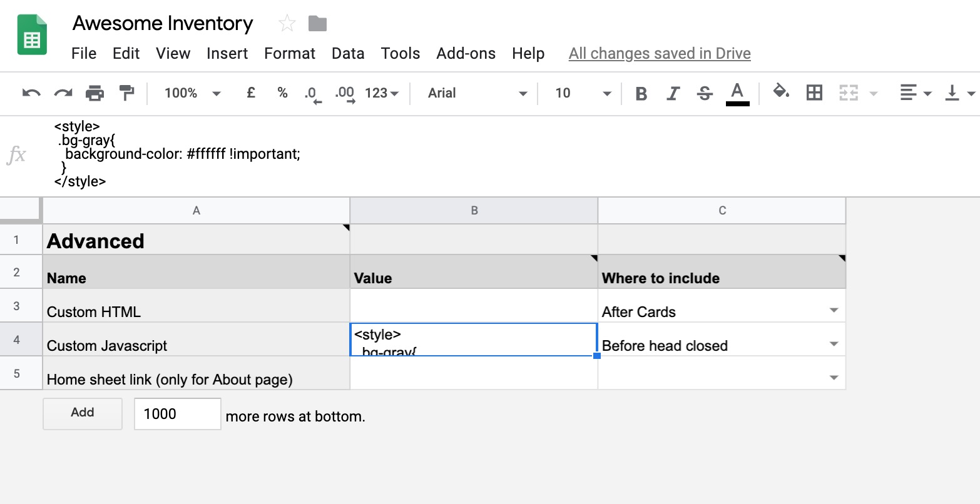Open the Borders grid tool

(x=814, y=93)
